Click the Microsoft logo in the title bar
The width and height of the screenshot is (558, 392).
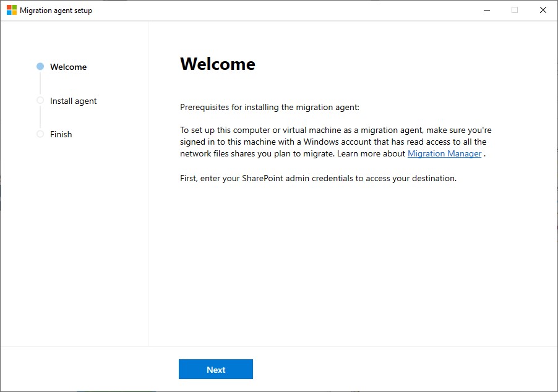(x=11, y=11)
